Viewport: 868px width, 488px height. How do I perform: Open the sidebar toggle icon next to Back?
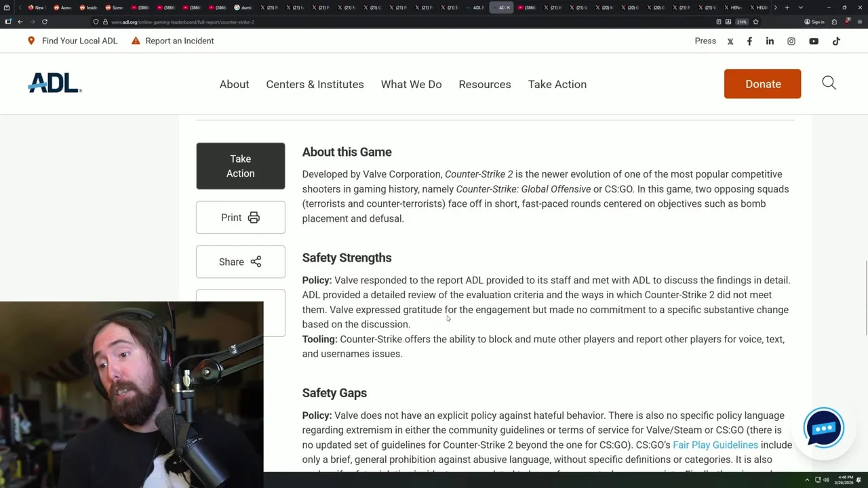point(8,22)
